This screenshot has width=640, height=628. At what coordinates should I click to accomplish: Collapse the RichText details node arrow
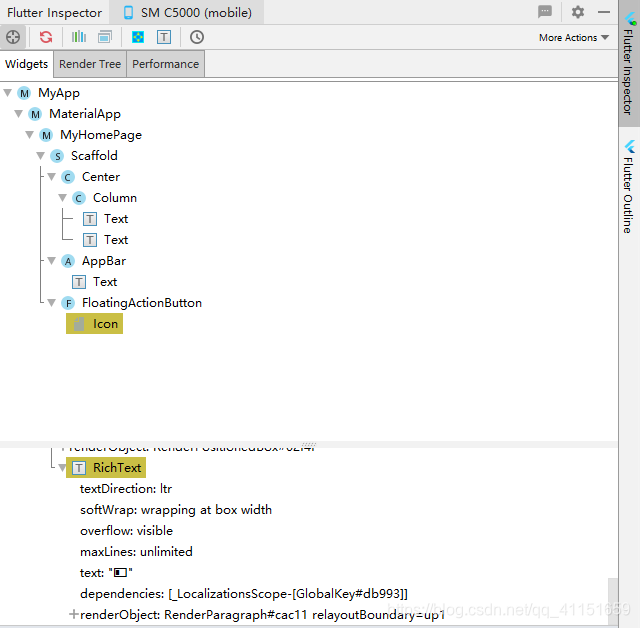pos(62,468)
